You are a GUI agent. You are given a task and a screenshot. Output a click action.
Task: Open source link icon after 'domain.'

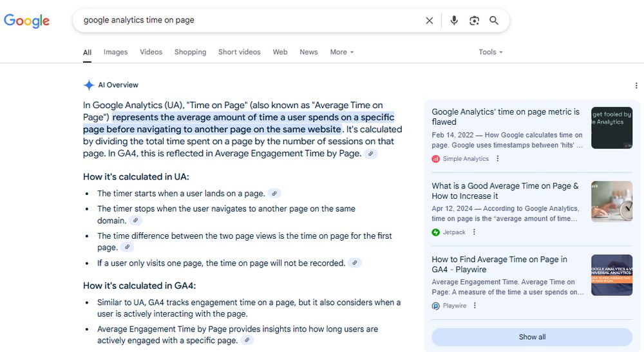(135, 220)
